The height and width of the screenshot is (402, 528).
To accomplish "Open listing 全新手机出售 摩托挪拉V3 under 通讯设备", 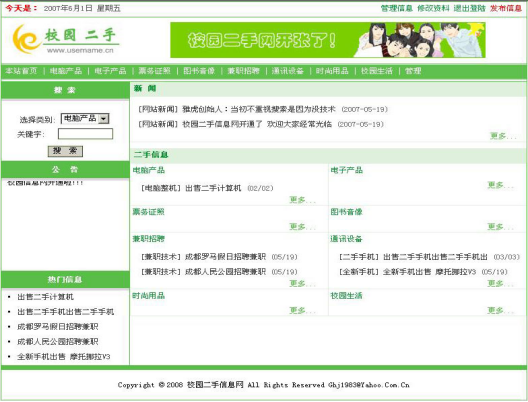I will (x=429, y=272).
